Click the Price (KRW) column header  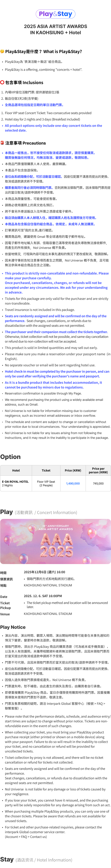73,470
